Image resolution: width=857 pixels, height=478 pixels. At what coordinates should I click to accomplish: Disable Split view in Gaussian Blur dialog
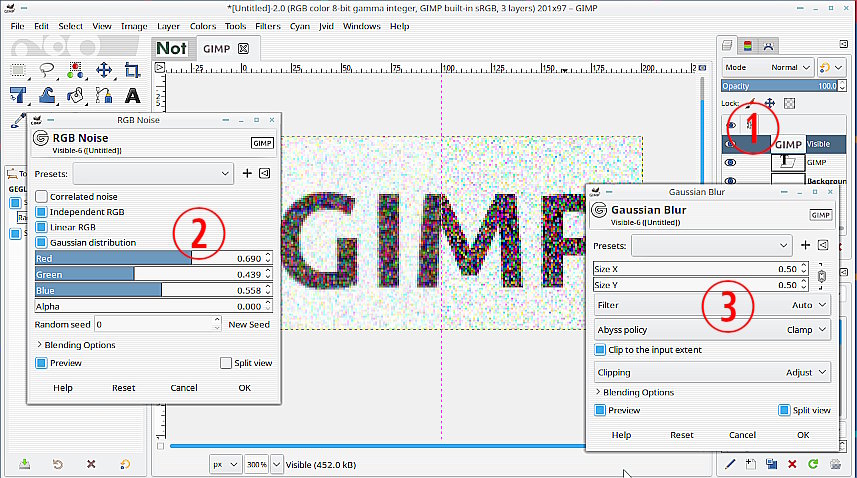[x=784, y=410]
